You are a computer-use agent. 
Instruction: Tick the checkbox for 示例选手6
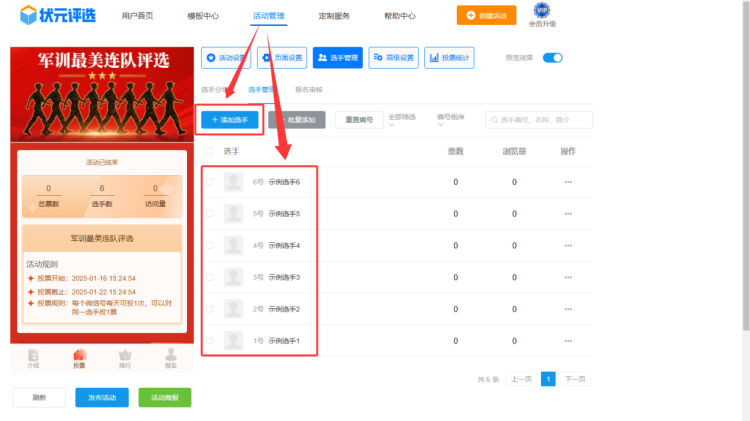pos(209,182)
